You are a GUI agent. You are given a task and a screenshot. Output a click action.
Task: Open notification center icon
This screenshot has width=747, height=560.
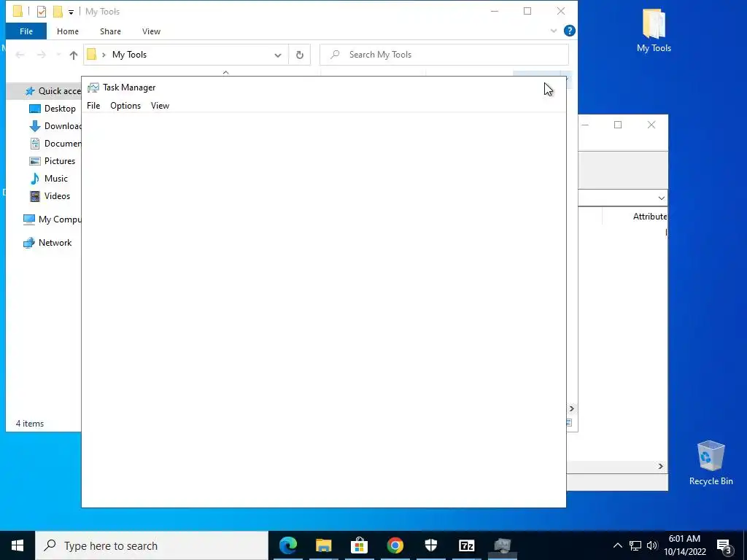click(x=725, y=545)
